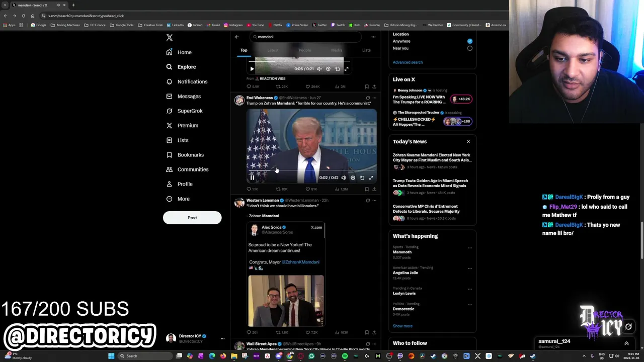Viewport: 644px width, 362px height.
Task: Open more options for Angelina Jolie trend
Action: tap(470, 268)
